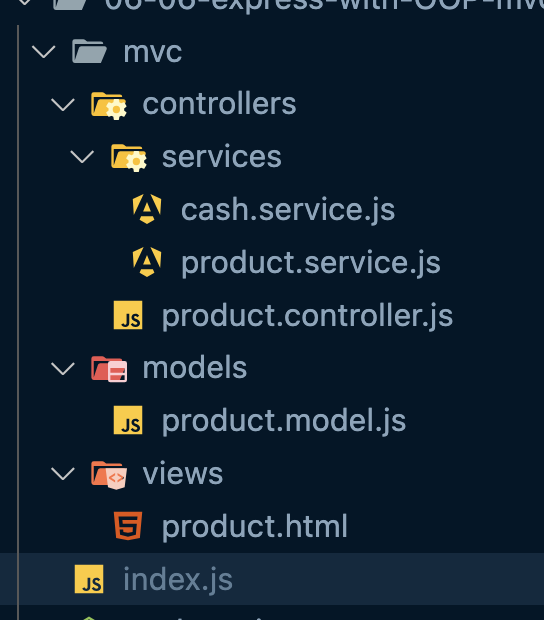Collapse the models folder chevron
Image resolution: width=544 pixels, height=620 pixels.
tap(63, 369)
